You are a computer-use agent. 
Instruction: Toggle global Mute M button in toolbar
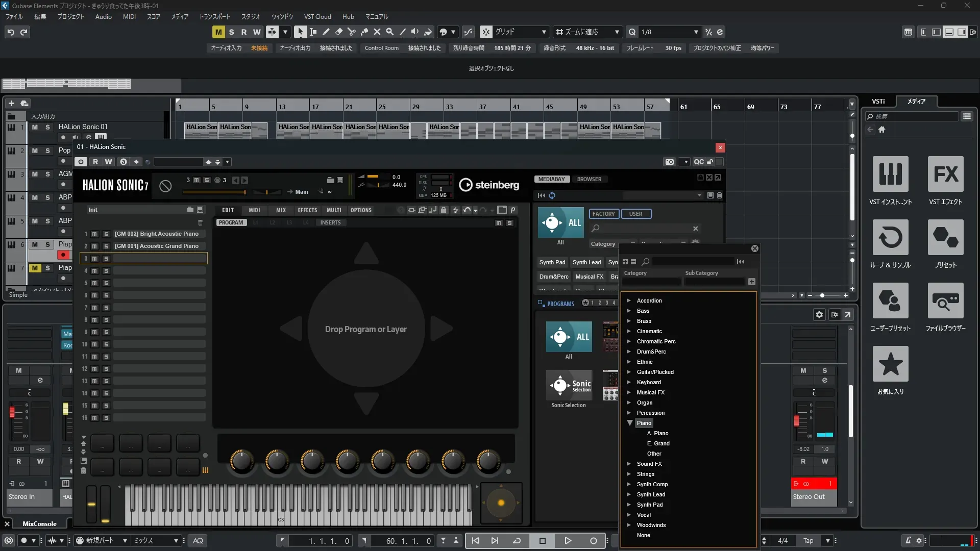tap(218, 32)
